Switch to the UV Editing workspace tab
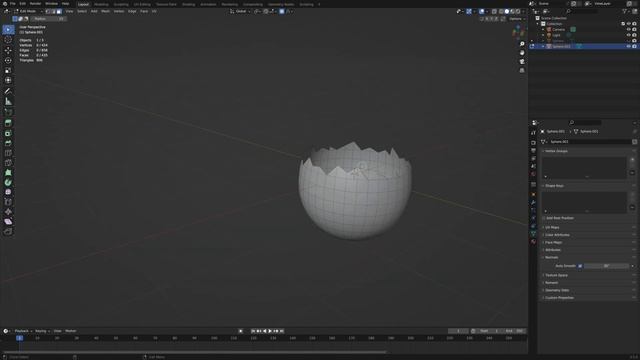The image size is (640, 360). click(x=142, y=4)
